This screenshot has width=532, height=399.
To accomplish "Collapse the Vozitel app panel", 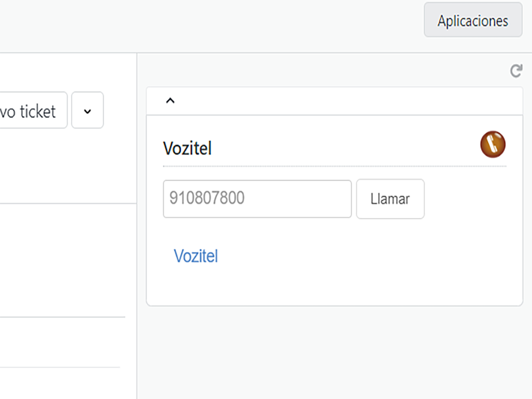I will (x=170, y=101).
